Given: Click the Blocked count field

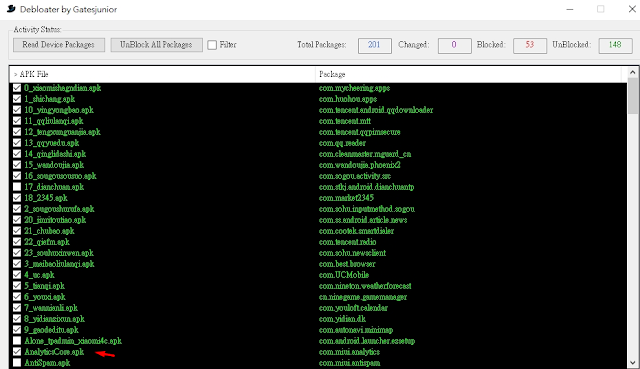Looking at the screenshot, I should point(530,45).
